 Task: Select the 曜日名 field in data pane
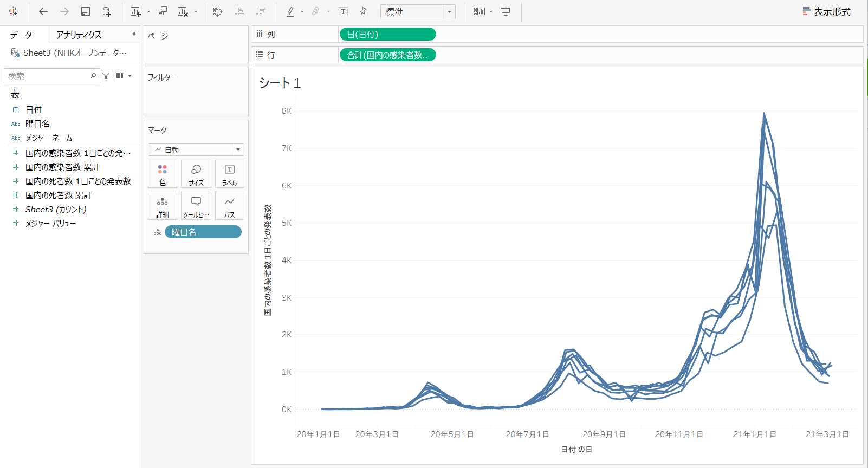point(37,123)
